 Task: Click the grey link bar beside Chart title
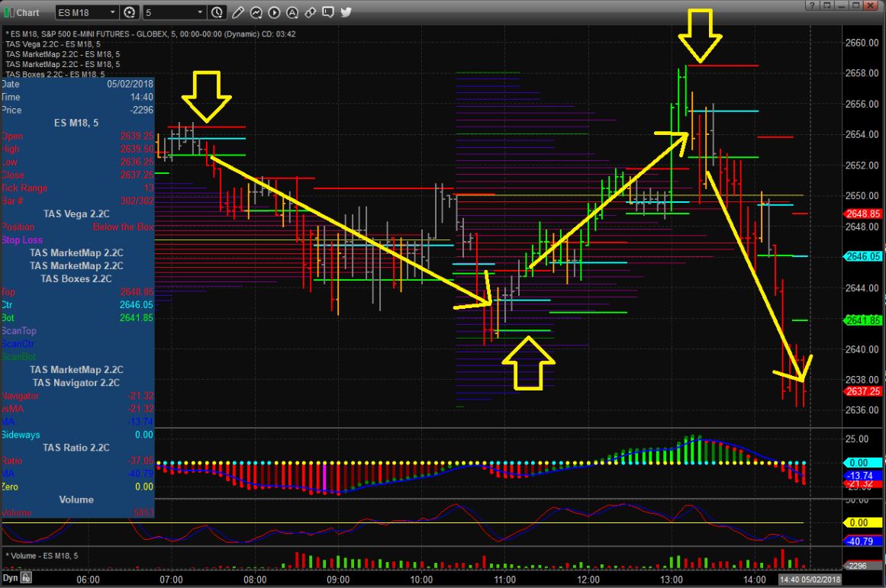(12, 12)
